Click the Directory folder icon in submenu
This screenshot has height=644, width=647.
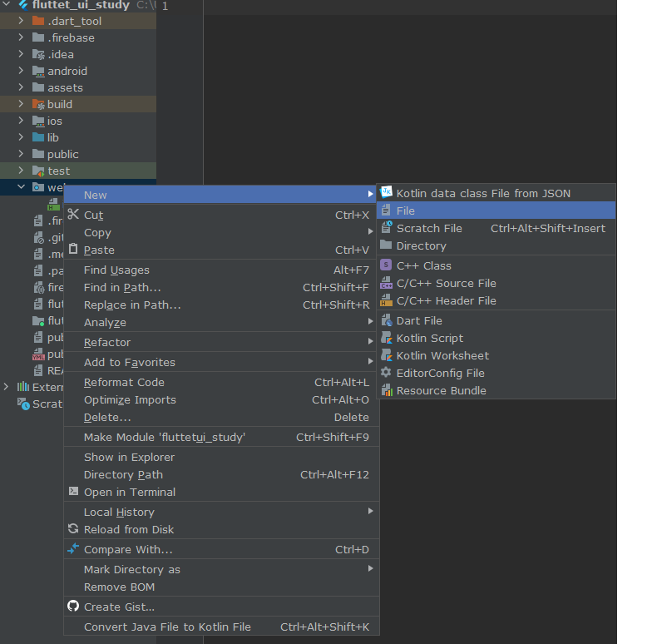click(386, 245)
